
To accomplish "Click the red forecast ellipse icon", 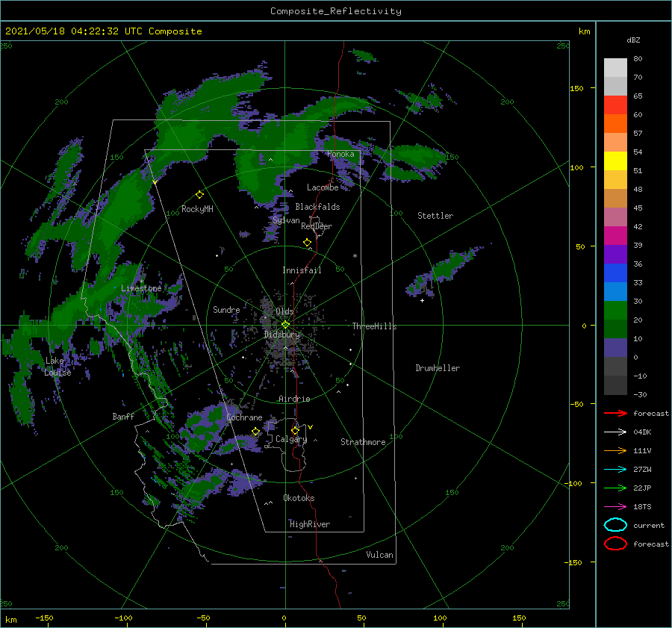I will (x=615, y=544).
